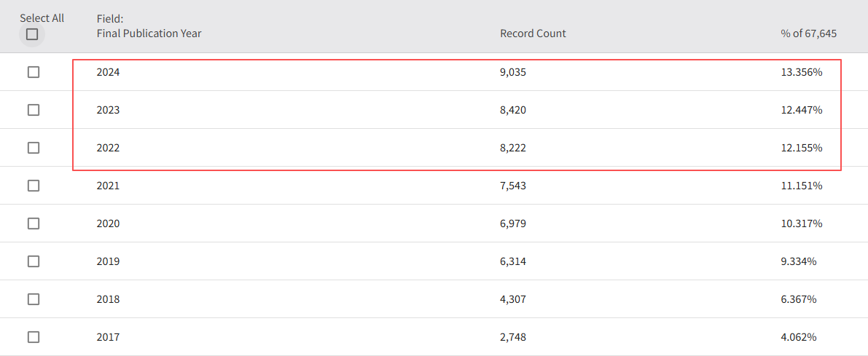The height and width of the screenshot is (356, 868).
Task: Click the Select All label text
Action: pyautogui.click(x=42, y=17)
